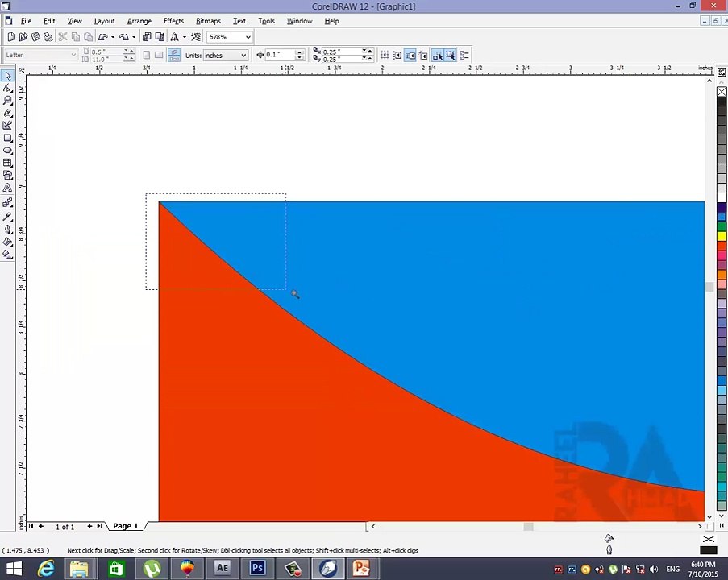This screenshot has width=728, height=580.
Task: Open the Bitmaps menu
Action: point(209,21)
